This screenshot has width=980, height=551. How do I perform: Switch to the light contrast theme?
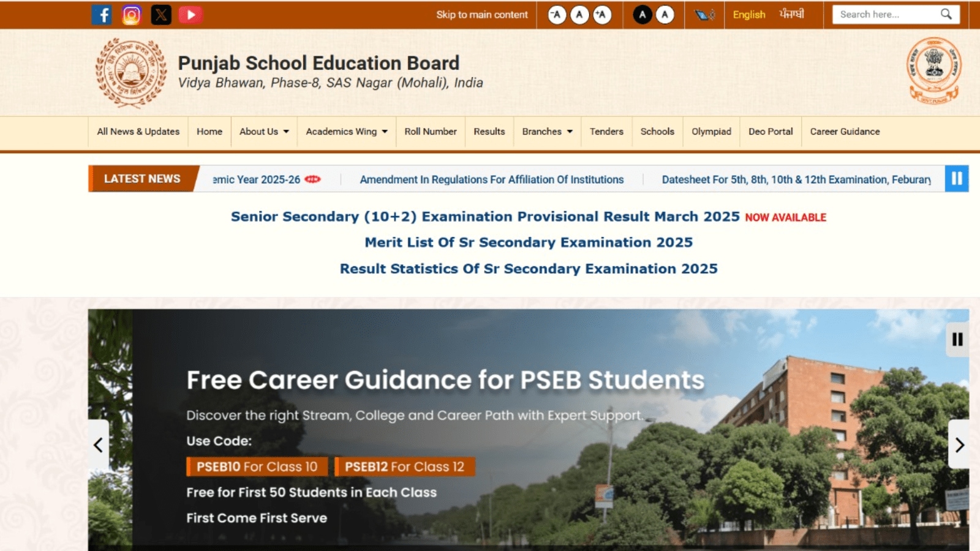665,15
